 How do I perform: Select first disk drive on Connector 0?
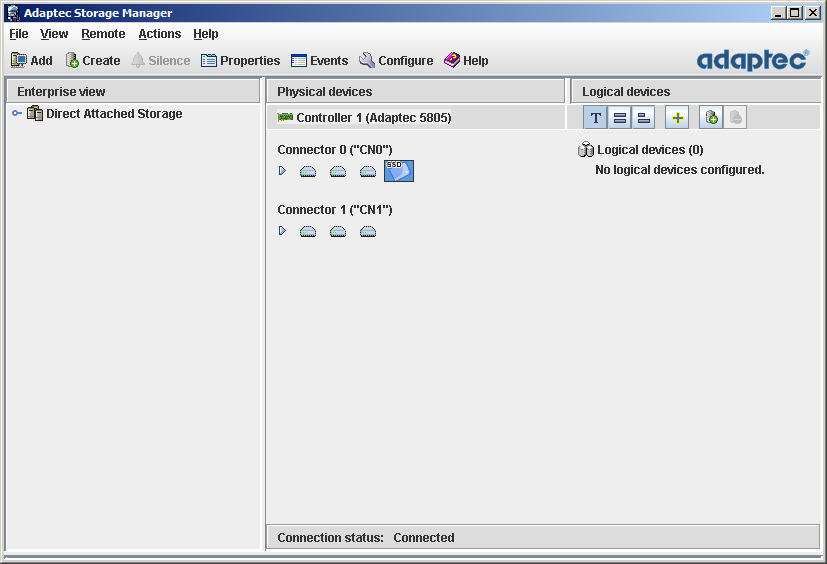(308, 171)
